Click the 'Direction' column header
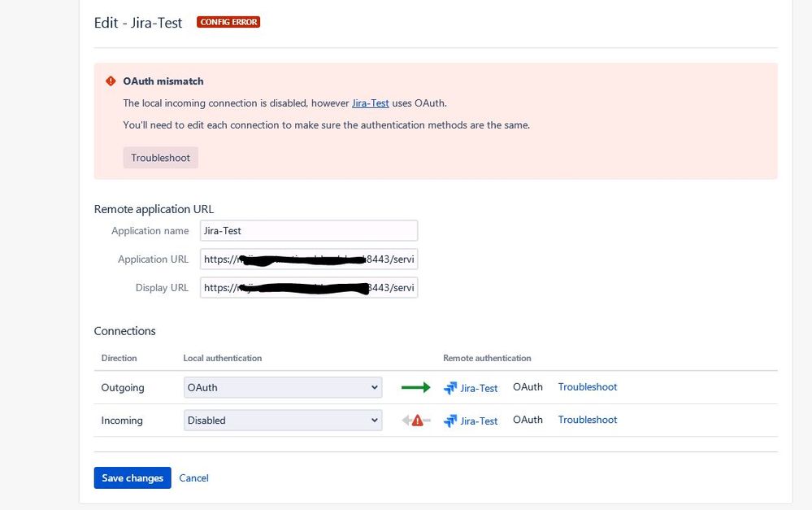Viewport: 812px width, 510px height. point(119,358)
